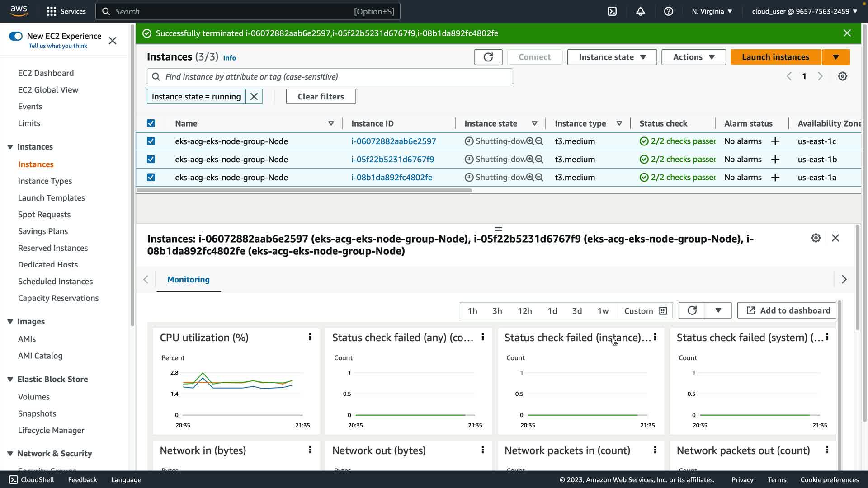Refresh the instances list
The width and height of the screenshot is (868, 488).
(488, 57)
